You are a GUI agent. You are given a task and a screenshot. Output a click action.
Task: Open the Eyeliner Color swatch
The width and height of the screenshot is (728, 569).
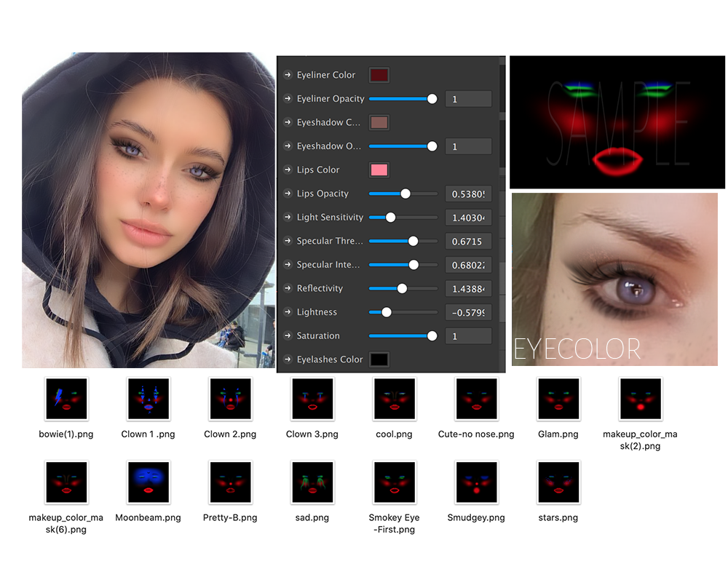pyautogui.click(x=379, y=75)
